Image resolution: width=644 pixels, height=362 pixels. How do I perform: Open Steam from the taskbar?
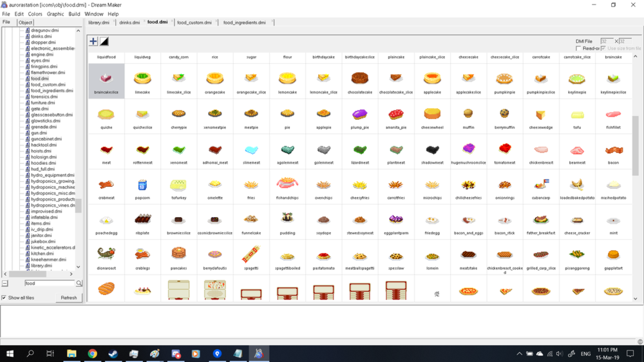click(x=113, y=354)
